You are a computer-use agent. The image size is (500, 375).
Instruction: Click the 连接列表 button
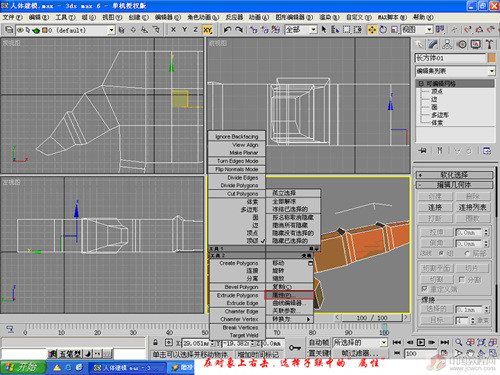(472, 208)
